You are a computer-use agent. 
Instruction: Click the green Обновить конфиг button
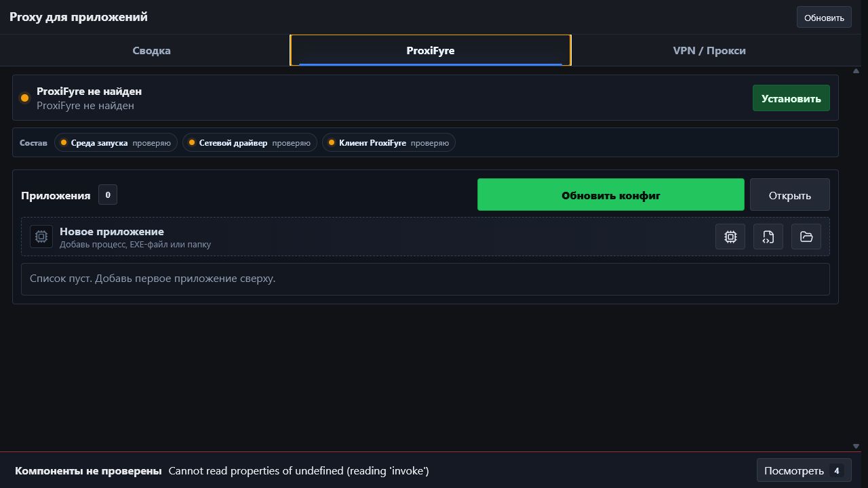pyautogui.click(x=611, y=195)
